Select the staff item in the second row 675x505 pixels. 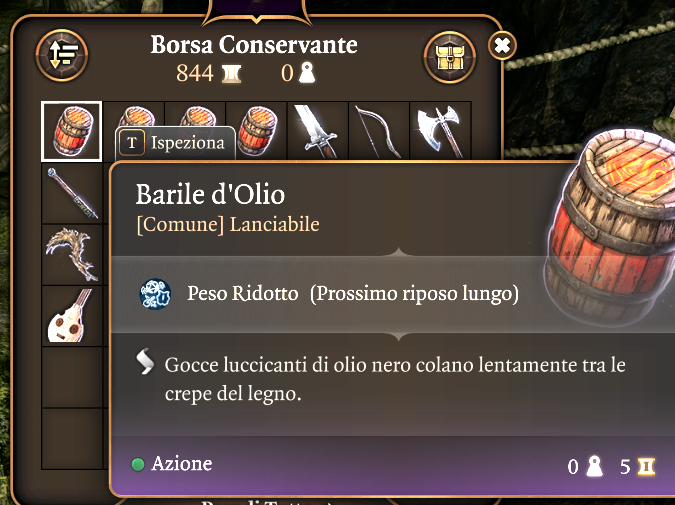(71, 193)
